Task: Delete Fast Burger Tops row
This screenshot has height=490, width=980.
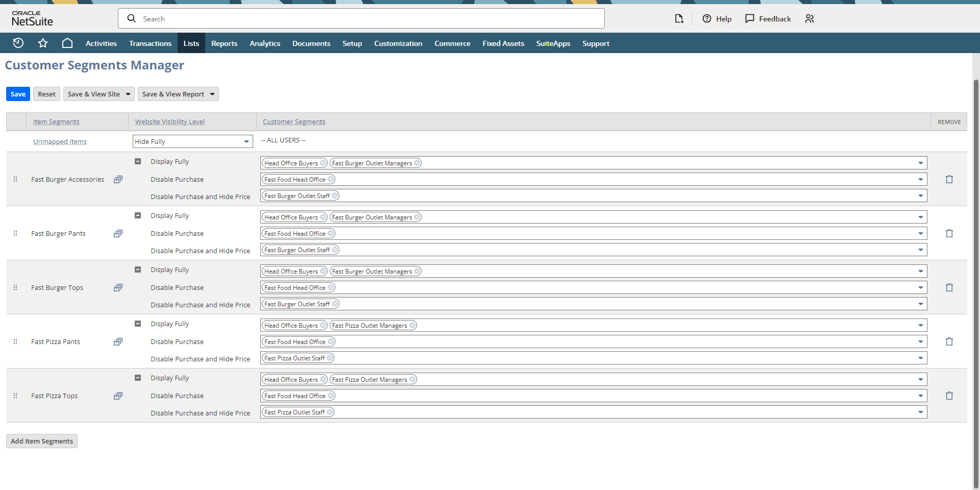Action: (949, 287)
